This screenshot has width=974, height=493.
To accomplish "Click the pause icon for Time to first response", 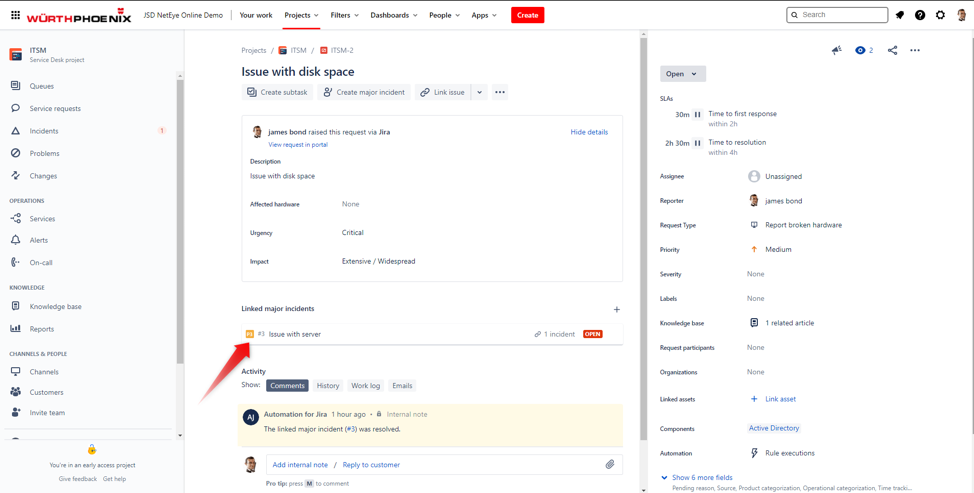I will click(698, 114).
